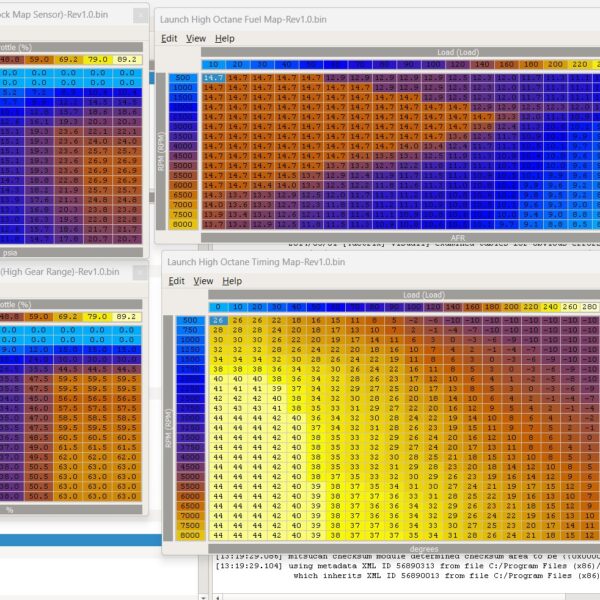Select Timing Map cell RPM 500, Load 30 (22)
The image size is (600, 600).
[x=277, y=320]
